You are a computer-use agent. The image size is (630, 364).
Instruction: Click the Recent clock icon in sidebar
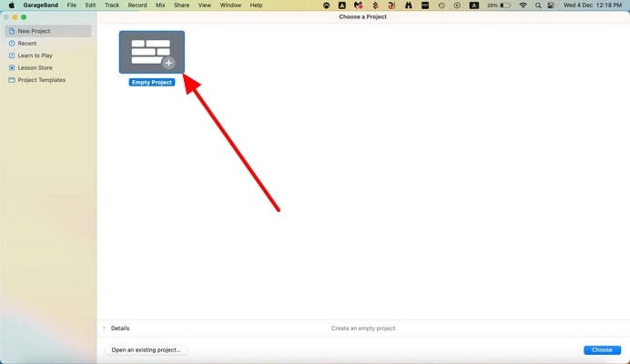click(11, 43)
